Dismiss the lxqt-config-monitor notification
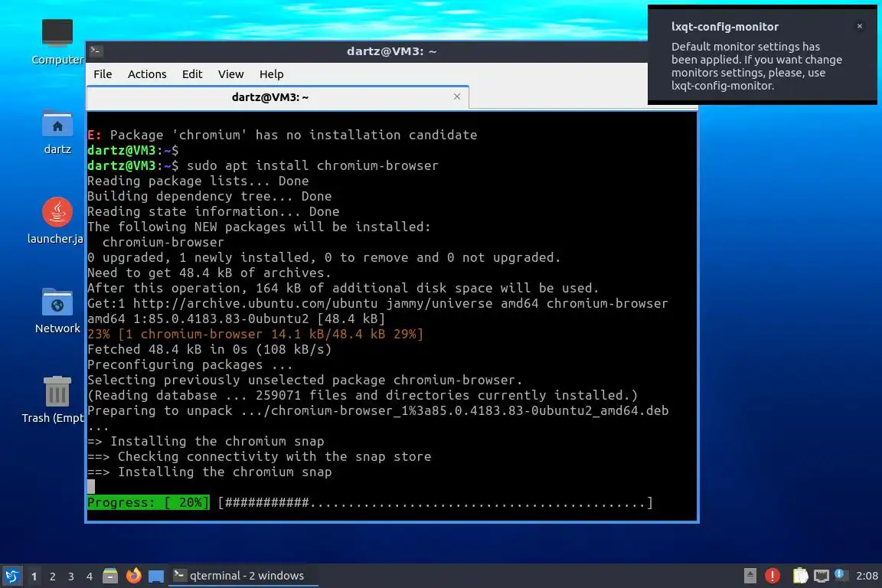Viewport: 882px width, 588px height. point(860,26)
